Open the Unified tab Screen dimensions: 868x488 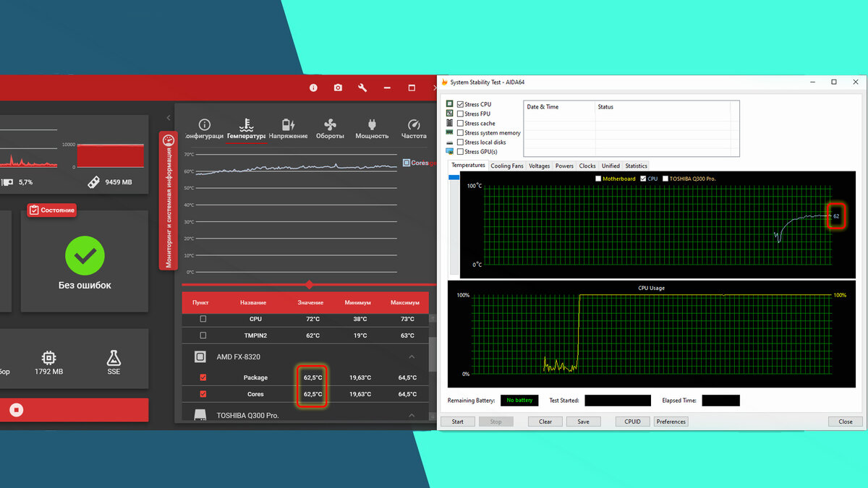pos(610,166)
